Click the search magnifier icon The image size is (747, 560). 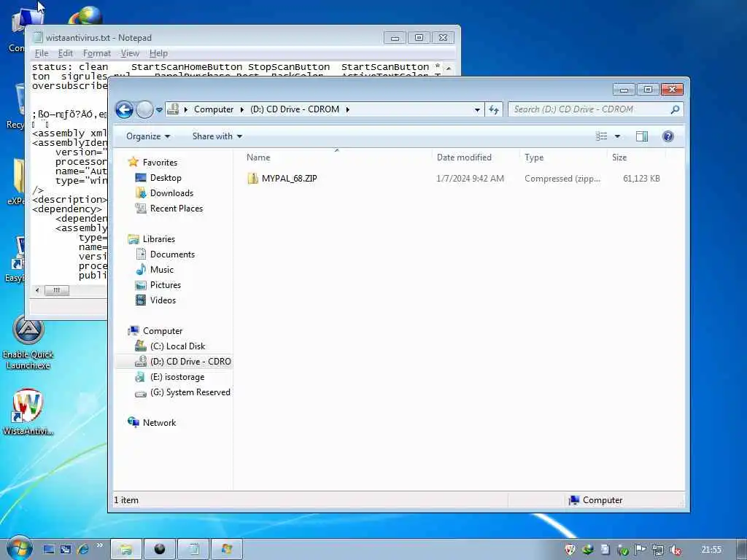(675, 109)
